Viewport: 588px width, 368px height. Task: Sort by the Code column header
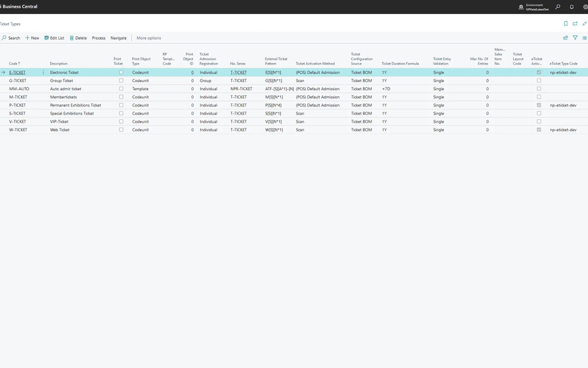[x=15, y=64]
